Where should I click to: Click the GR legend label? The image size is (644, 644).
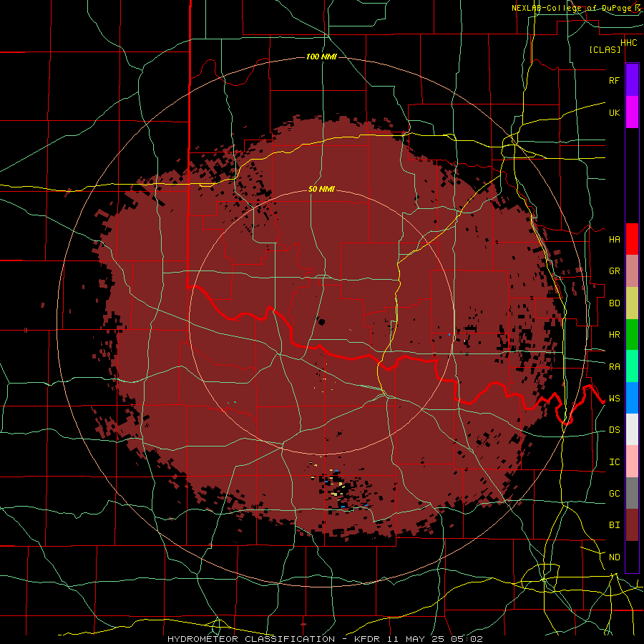(614, 271)
